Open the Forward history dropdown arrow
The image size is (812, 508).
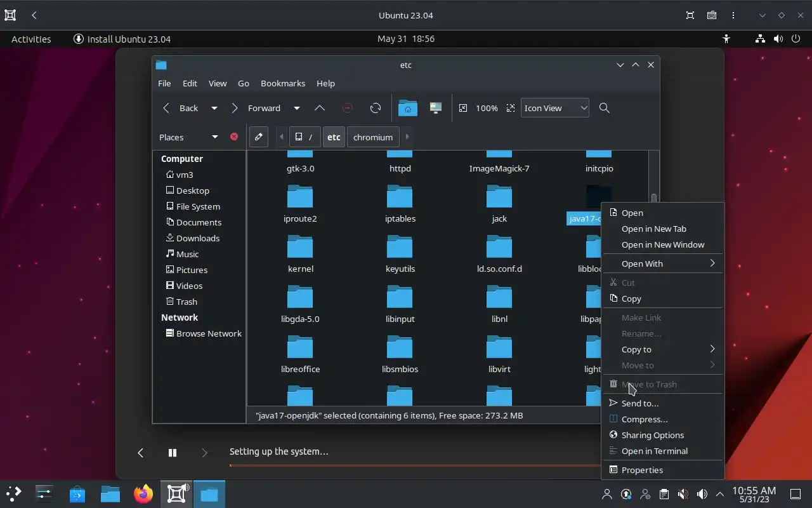[x=297, y=108]
